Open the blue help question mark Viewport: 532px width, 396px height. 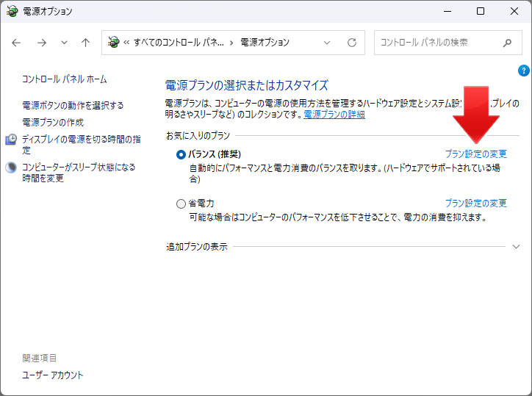[523, 71]
